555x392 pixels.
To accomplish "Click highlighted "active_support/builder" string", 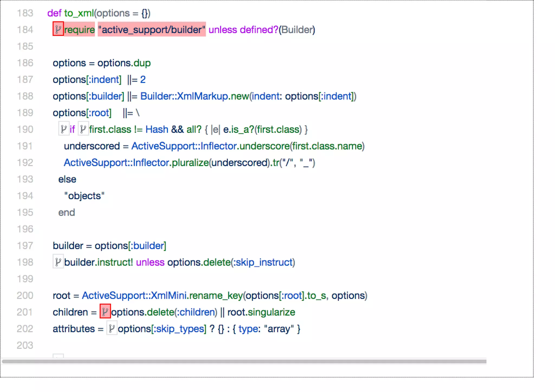I will click(151, 30).
